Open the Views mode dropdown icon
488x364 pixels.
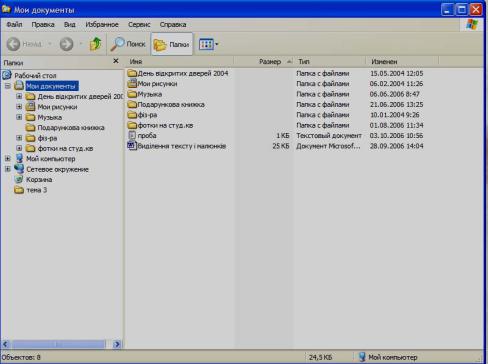click(x=208, y=44)
